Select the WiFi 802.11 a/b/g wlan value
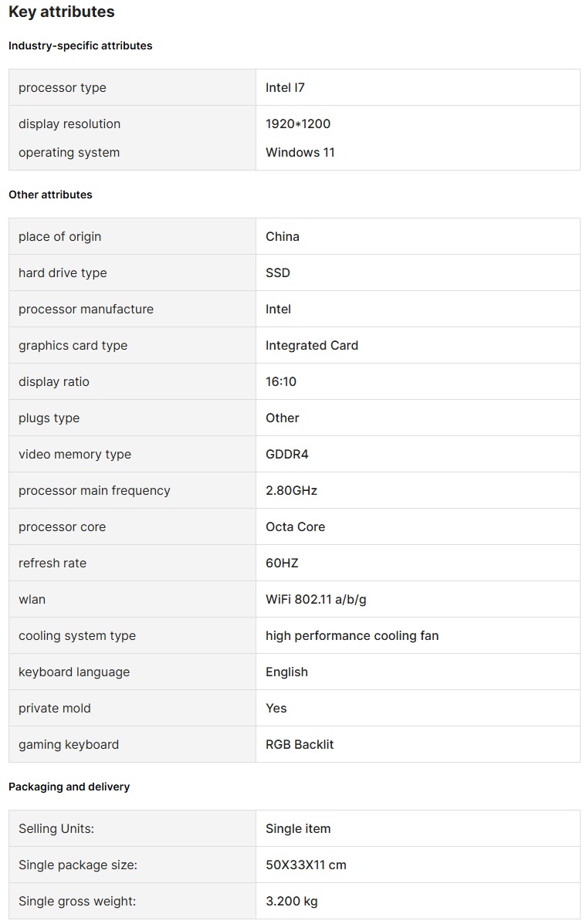586x924 pixels. click(316, 599)
